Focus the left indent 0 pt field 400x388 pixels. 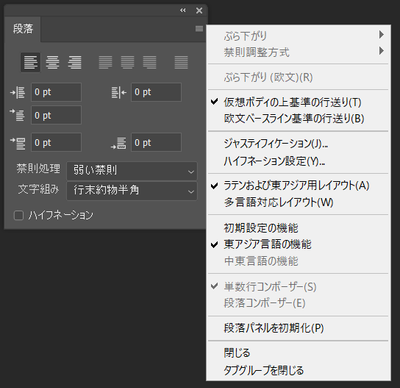coord(56,92)
